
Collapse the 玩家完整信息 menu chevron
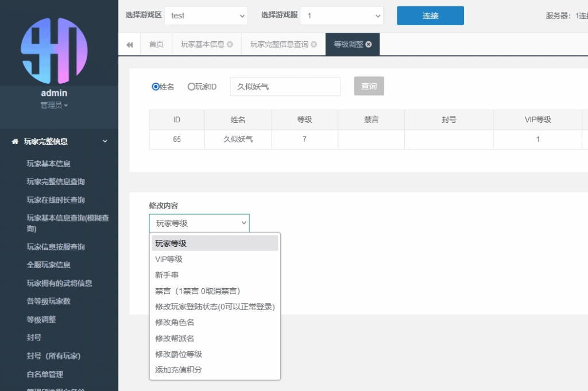click(x=105, y=141)
